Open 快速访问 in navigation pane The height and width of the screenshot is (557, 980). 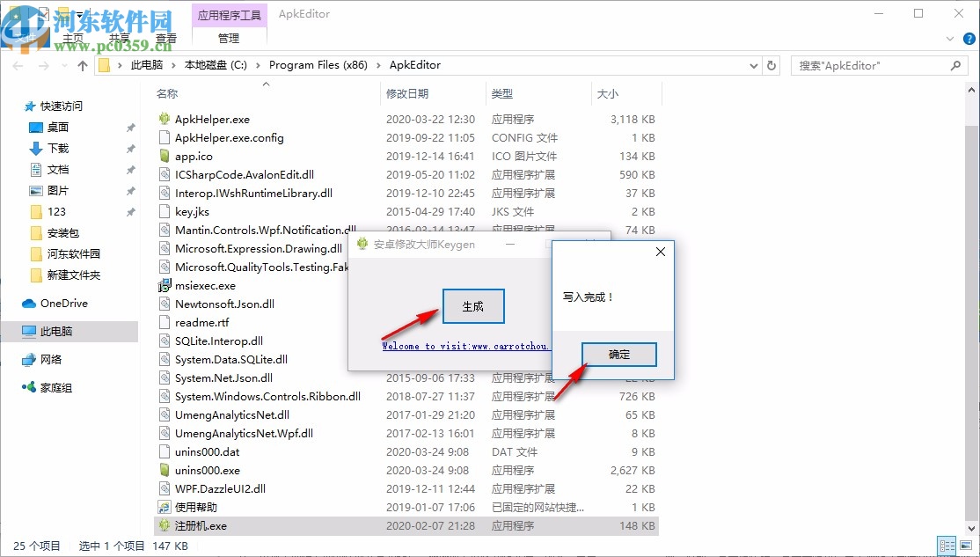(x=62, y=106)
